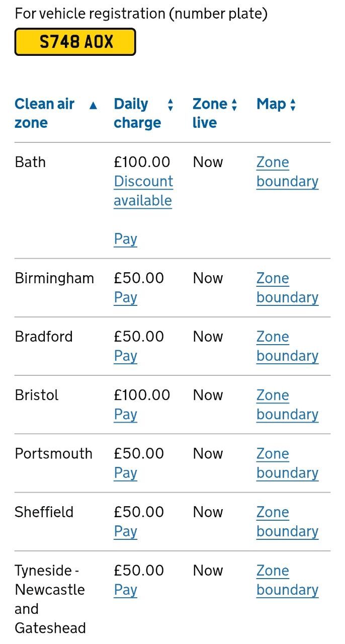Screen dimensions: 345x644
Task: Pay the Sheffield daily charge
Action: (125, 531)
